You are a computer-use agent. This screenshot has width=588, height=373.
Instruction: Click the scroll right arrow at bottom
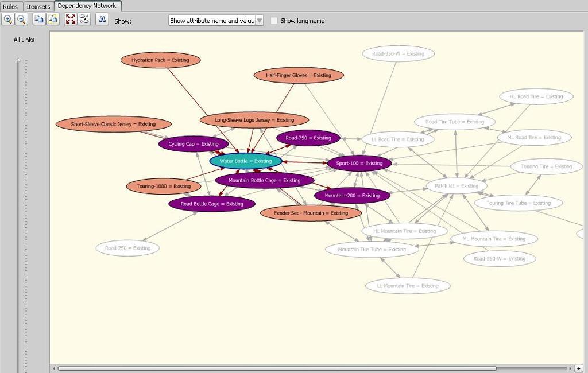570,368
